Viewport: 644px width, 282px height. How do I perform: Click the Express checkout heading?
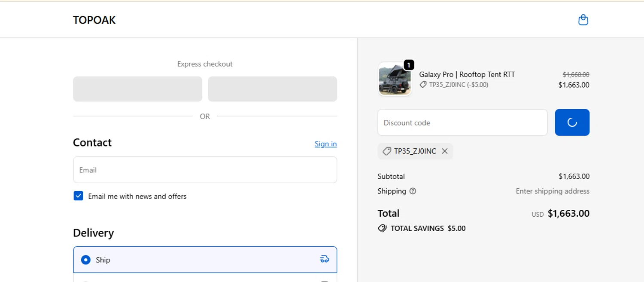[x=205, y=64]
